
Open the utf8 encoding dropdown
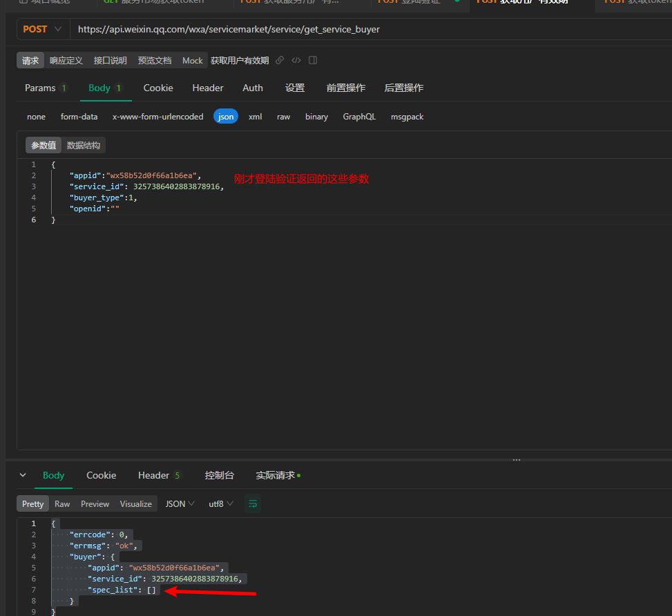(x=221, y=503)
